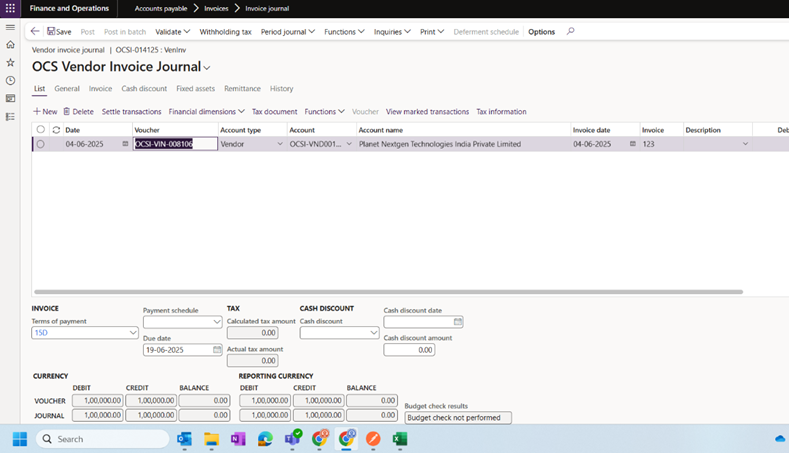Open the app launcher waffle icon
Image resolution: width=789 pixels, height=453 pixels.
coord(11,7)
